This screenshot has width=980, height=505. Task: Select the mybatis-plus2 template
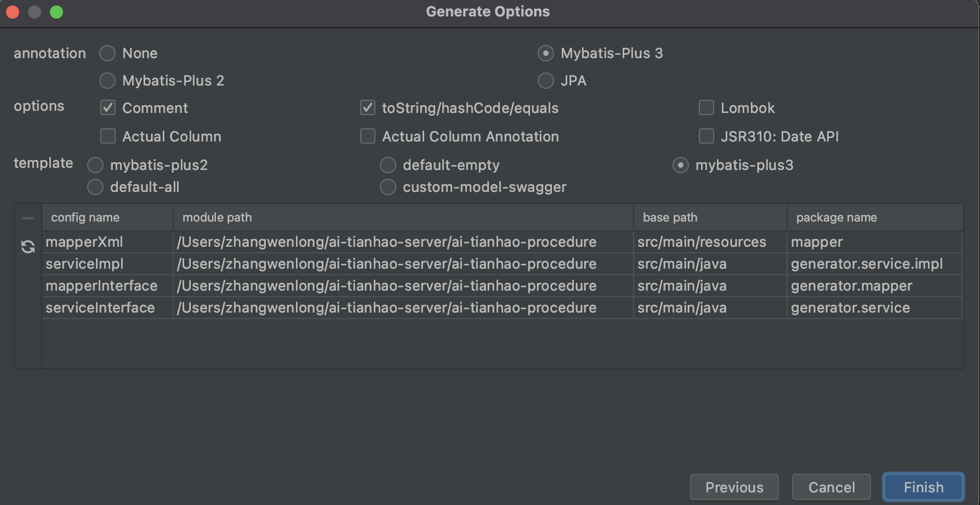coord(95,165)
